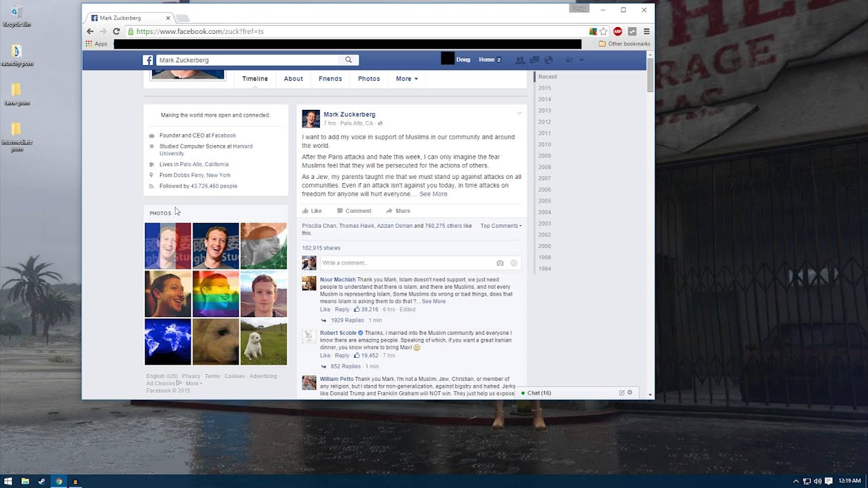868x488 pixels.
Task: Click the Chrome address bar URL
Action: coord(200,31)
